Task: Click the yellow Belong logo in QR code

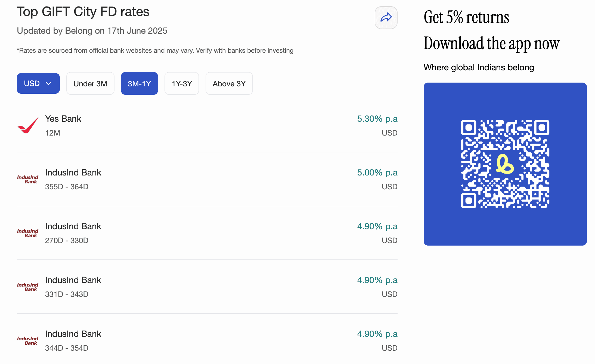Action: pyautogui.click(x=505, y=164)
